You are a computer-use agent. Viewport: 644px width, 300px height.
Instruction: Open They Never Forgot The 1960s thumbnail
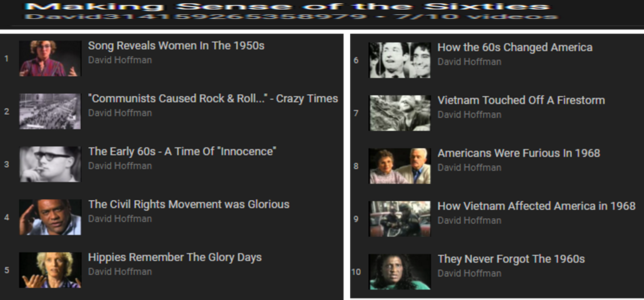(400, 272)
